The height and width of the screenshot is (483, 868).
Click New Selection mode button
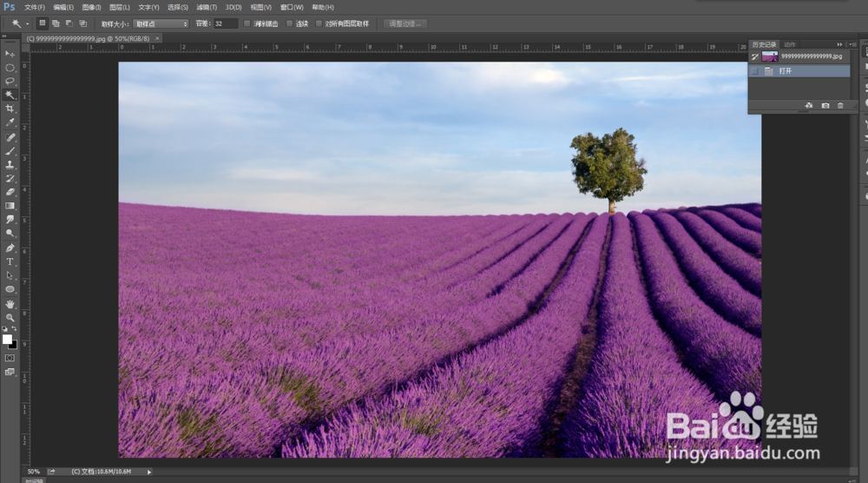point(42,23)
